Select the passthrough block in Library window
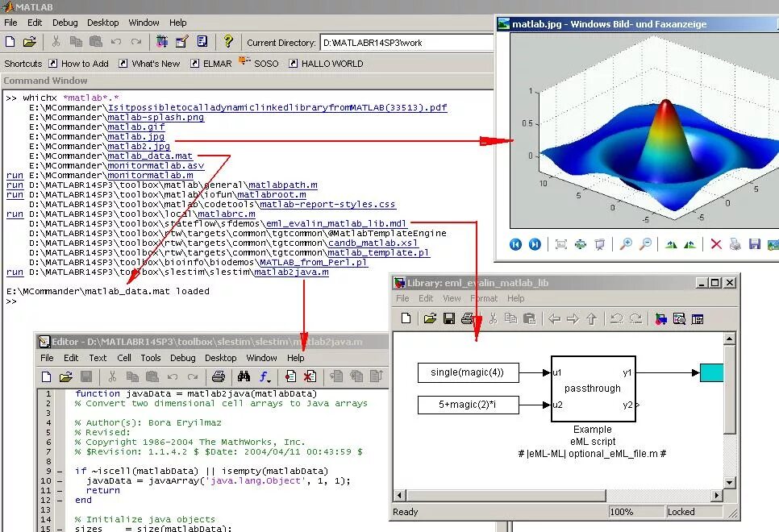Screen dimensions: 779x532 (x=594, y=389)
